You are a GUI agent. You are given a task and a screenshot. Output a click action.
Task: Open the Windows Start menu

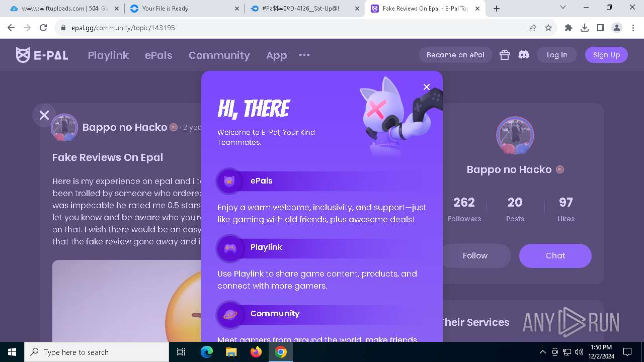point(12,352)
